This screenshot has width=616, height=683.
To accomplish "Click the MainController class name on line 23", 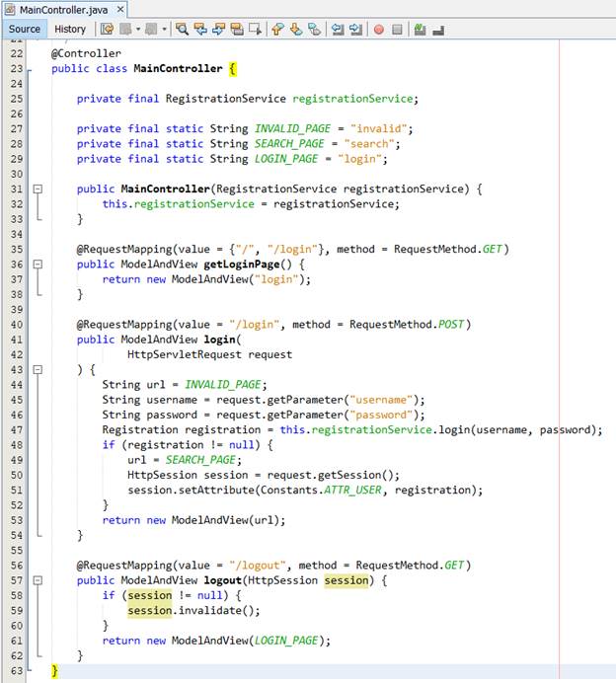I will [x=178, y=68].
